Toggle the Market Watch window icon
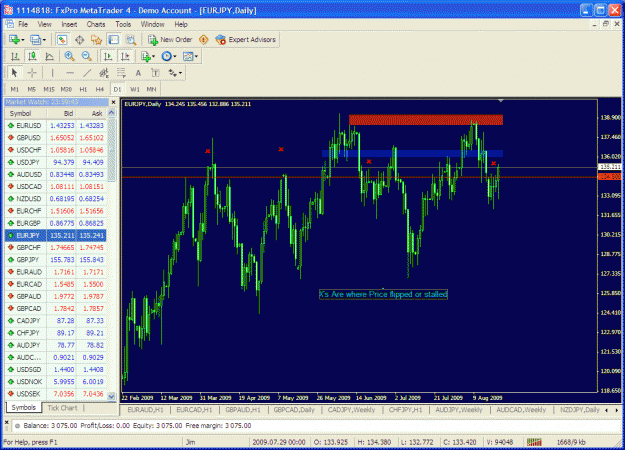This screenshot has width=625, height=450. click(x=62, y=39)
